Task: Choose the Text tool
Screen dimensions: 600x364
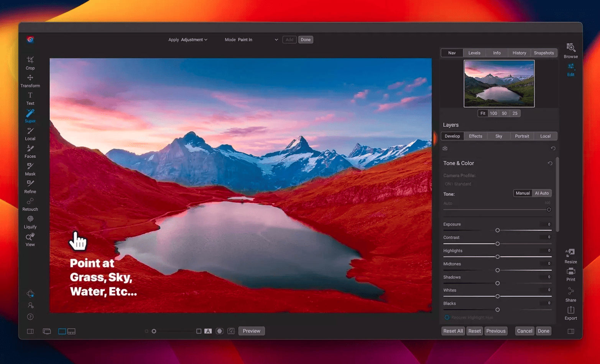Action: [30, 98]
